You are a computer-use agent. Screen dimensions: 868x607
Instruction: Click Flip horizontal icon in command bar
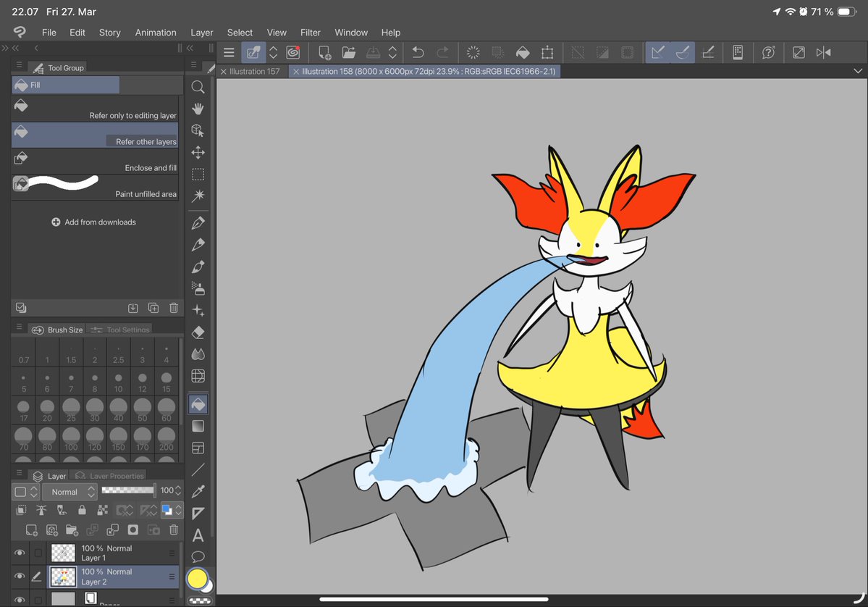point(823,53)
